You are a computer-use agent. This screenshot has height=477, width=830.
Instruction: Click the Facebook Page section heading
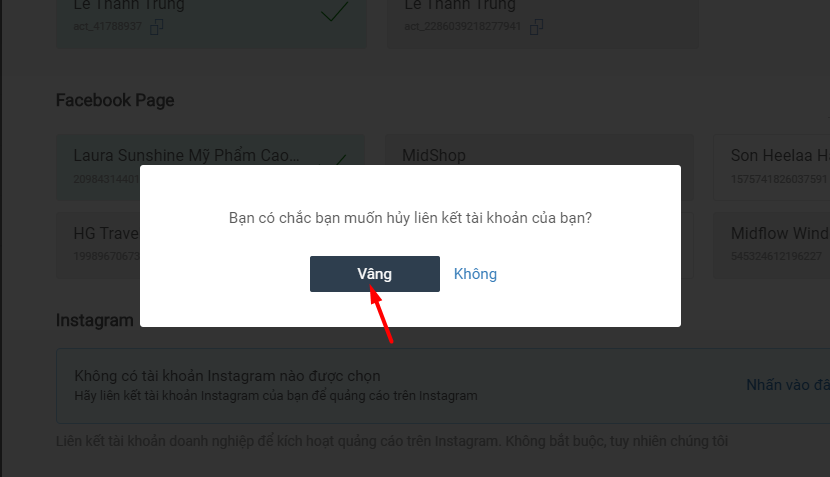tap(115, 100)
